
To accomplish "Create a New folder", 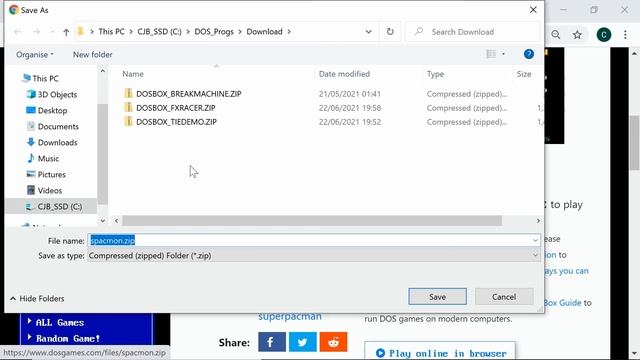I will (x=92, y=54).
